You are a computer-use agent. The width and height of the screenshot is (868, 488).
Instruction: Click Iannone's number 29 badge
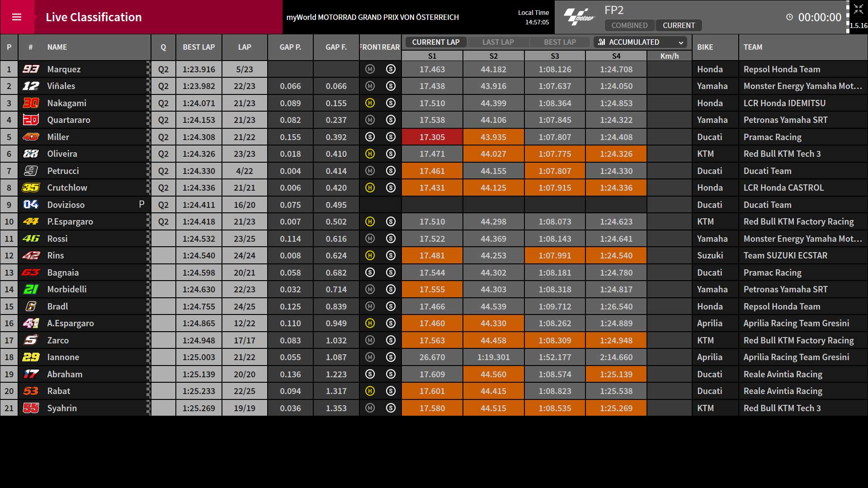click(31, 357)
